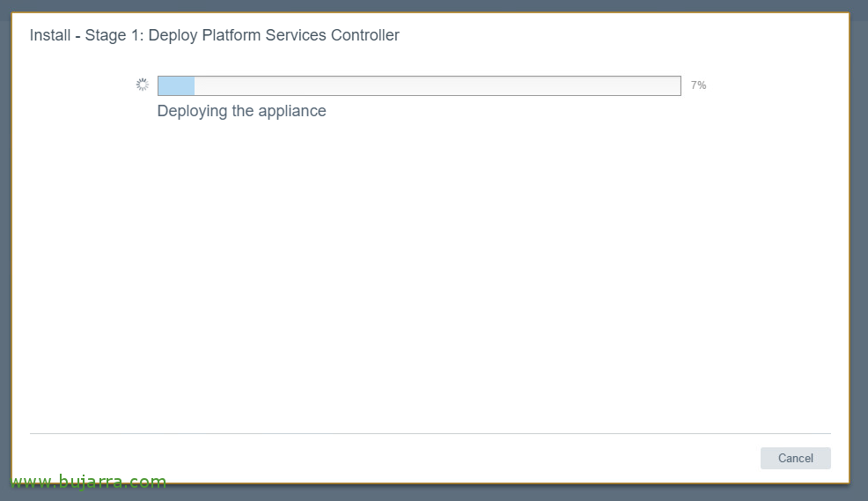This screenshot has width=868, height=501.
Task: Click the 'Install' word in the dialog title
Action: [50, 35]
